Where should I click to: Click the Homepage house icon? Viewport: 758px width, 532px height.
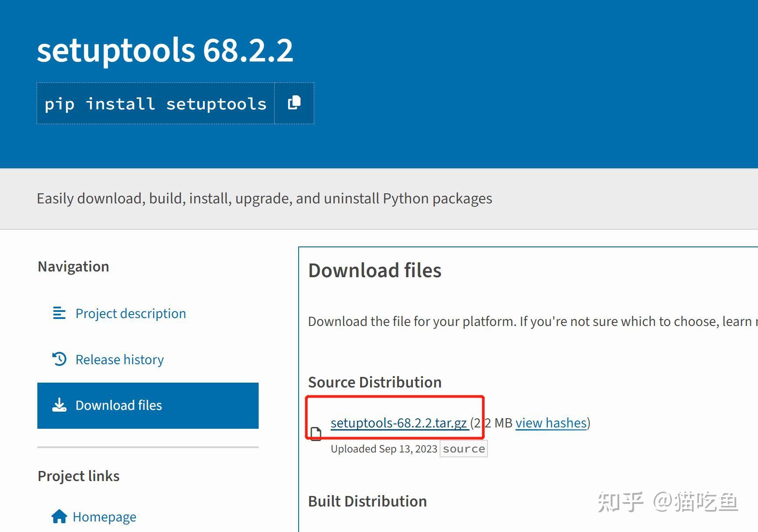point(59,517)
